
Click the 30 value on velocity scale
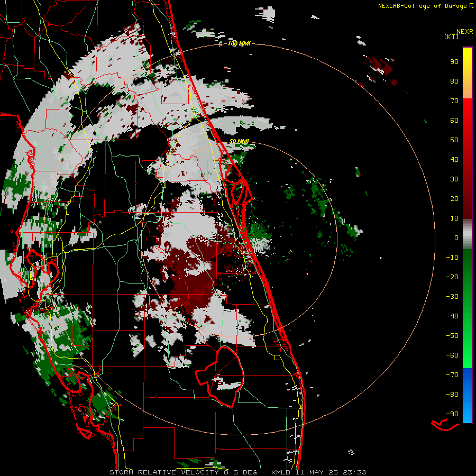pyautogui.click(x=454, y=179)
